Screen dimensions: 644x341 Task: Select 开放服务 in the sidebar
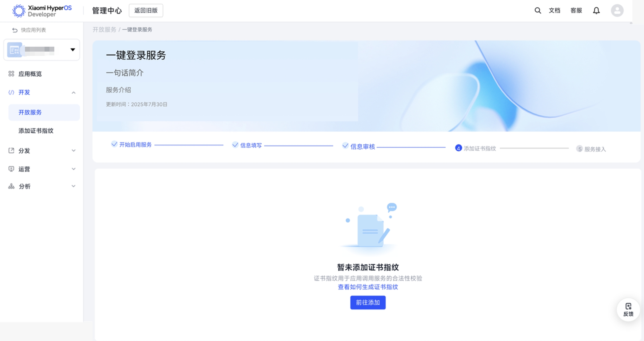[x=30, y=112]
